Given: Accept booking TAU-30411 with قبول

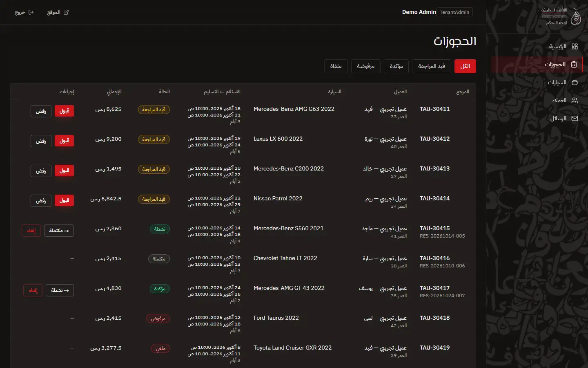Looking at the screenshot, I should 64,111.
